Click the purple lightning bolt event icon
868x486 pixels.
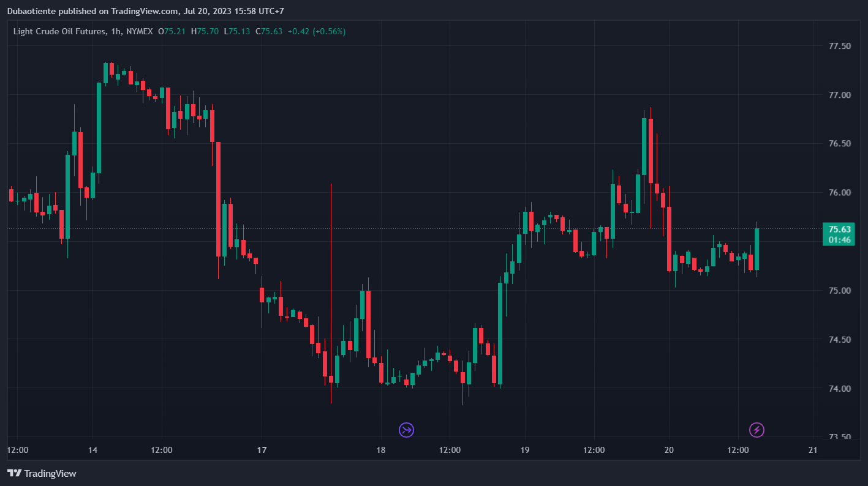pyautogui.click(x=757, y=430)
